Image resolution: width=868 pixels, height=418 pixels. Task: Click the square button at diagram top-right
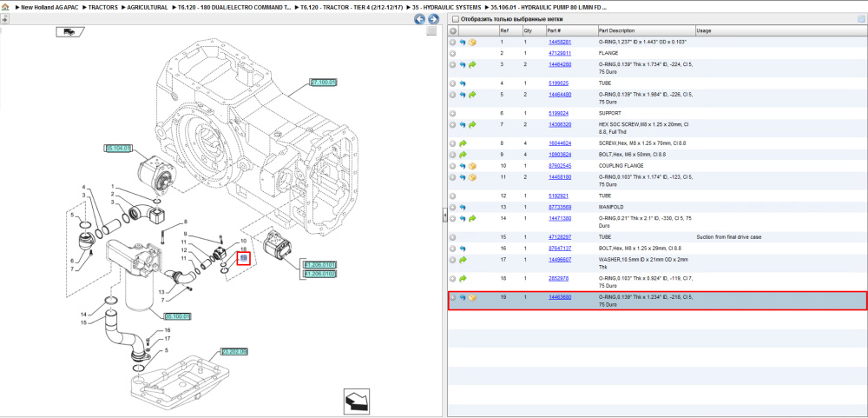[431, 31]
